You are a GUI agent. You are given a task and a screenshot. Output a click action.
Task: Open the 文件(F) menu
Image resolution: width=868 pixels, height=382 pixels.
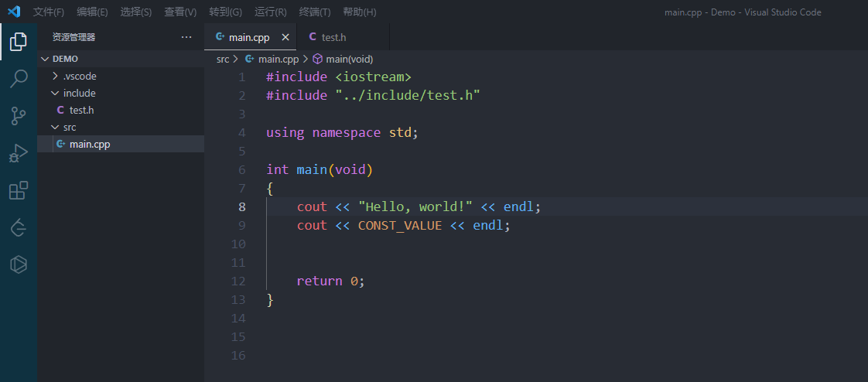coord(49,12)
